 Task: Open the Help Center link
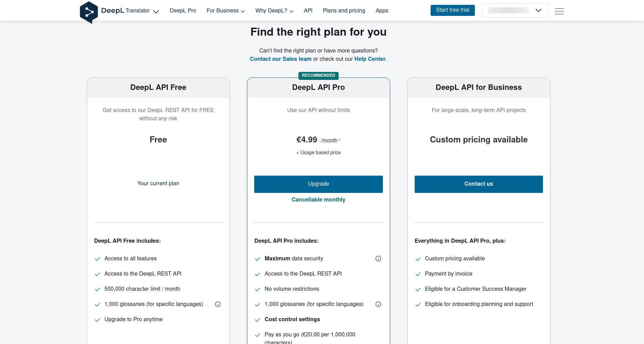370,59
